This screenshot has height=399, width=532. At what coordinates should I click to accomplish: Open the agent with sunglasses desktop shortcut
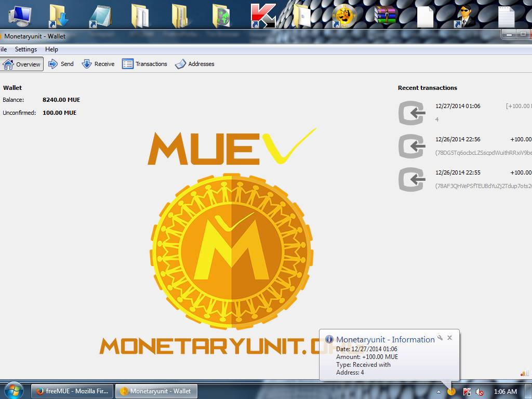(464, 16)
